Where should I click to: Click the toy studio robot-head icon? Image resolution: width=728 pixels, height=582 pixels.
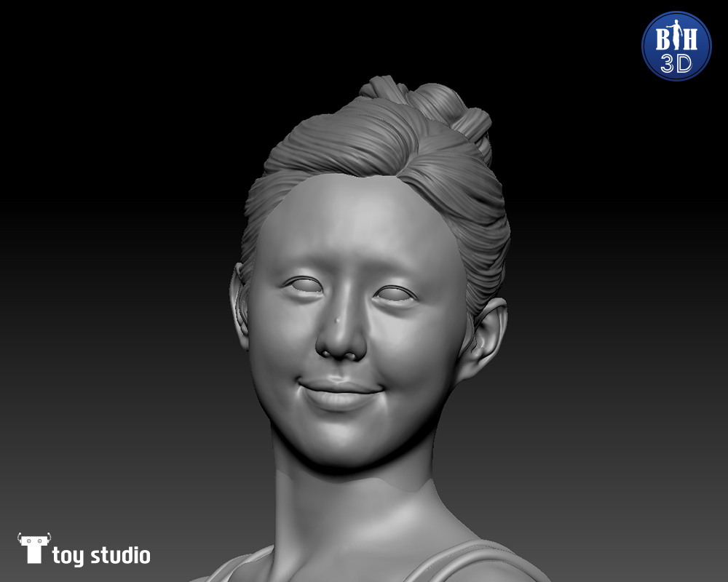click(x=33, y=549)
